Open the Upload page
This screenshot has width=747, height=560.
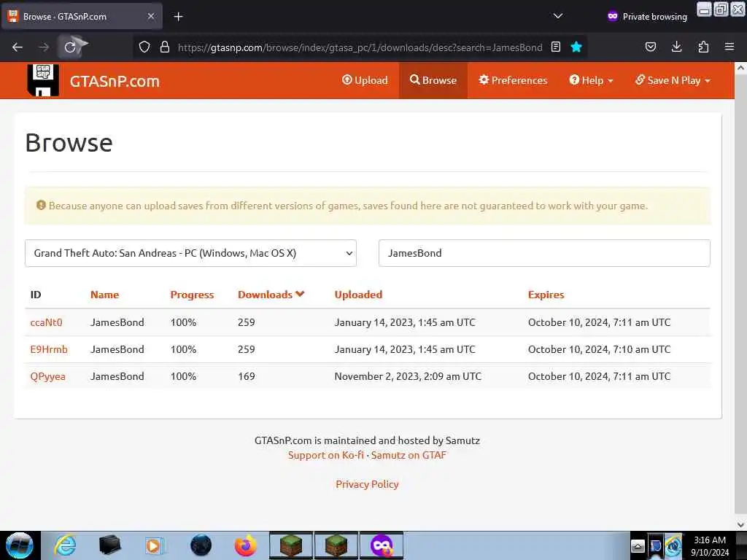[365, 80]
